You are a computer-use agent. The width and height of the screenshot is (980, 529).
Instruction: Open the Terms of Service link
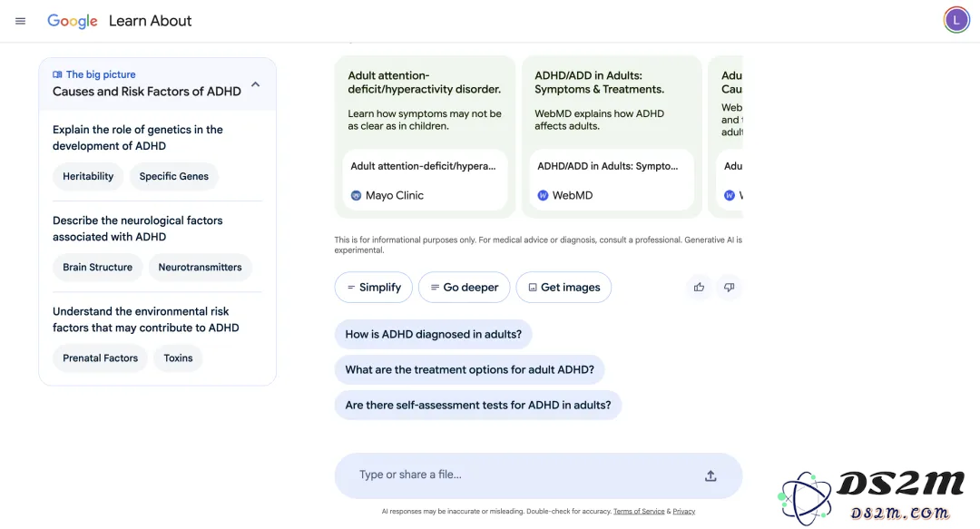639,512
